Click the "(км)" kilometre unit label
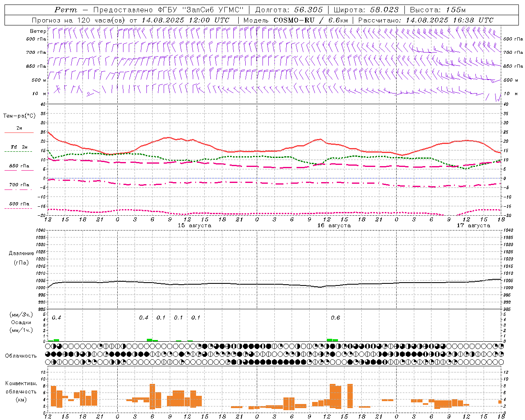The width and height of the screenshot is (525, 420). pyautogui.click(x=21, y=399)
